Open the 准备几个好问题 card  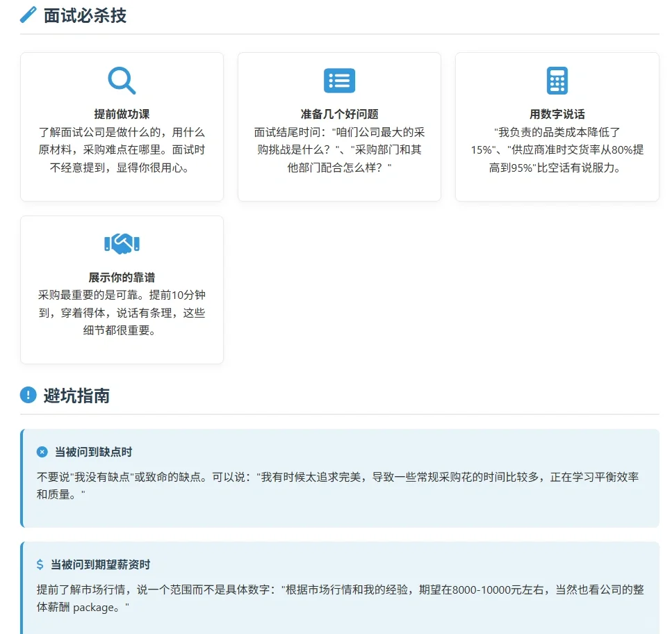(339, 127)
